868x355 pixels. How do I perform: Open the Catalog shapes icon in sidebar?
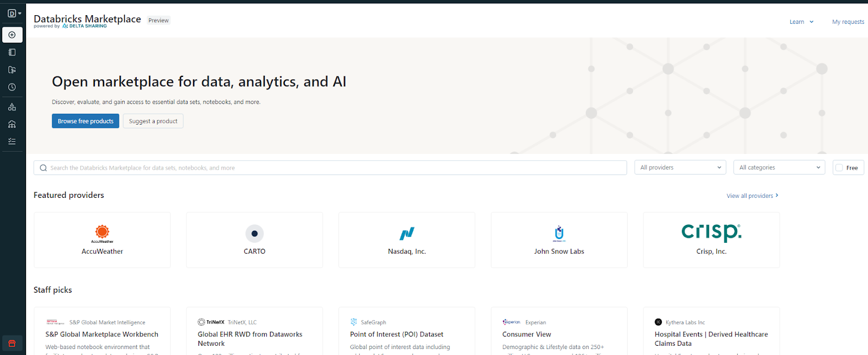12,107
